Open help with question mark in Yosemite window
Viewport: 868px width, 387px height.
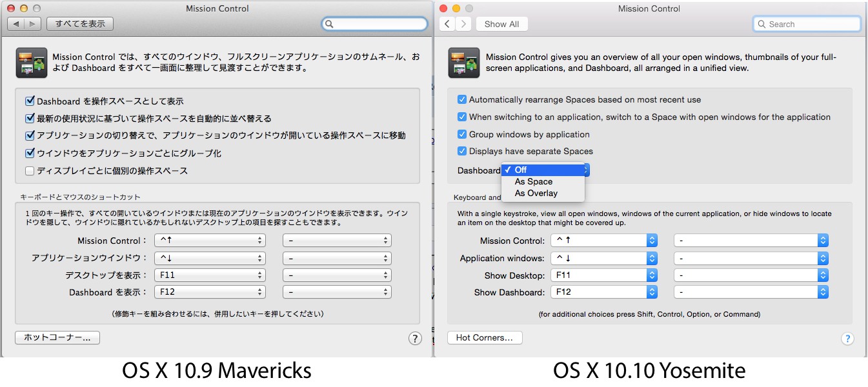[x=847, y=339]
